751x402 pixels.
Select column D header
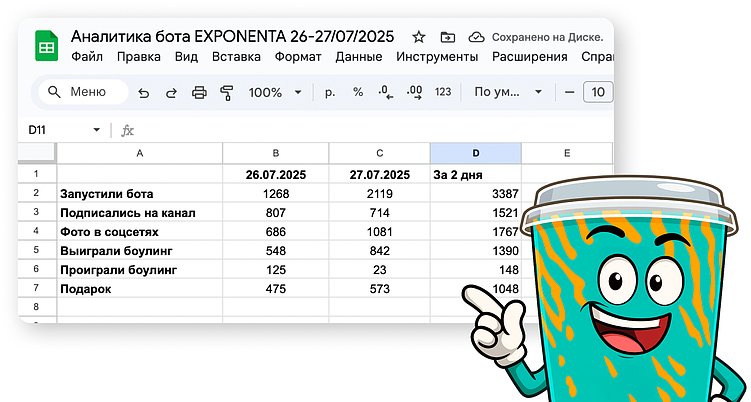[476, 153]
